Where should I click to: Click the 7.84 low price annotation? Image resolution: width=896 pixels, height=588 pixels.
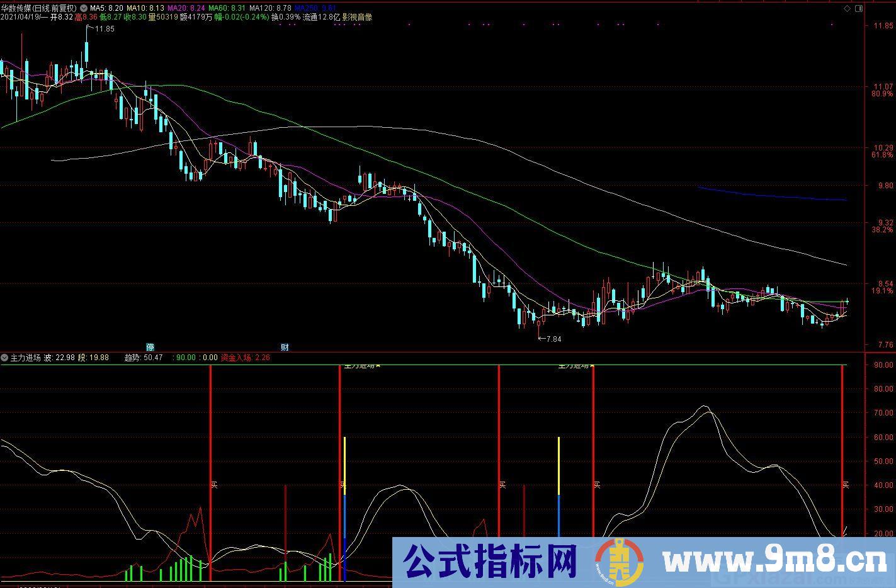pos(553,339)
